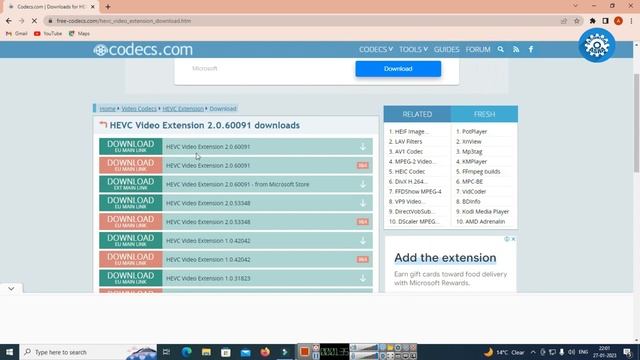Switch to the FRESH tab
The height and width of the screenshot is (360, 640).
click(x=484, y=114)
